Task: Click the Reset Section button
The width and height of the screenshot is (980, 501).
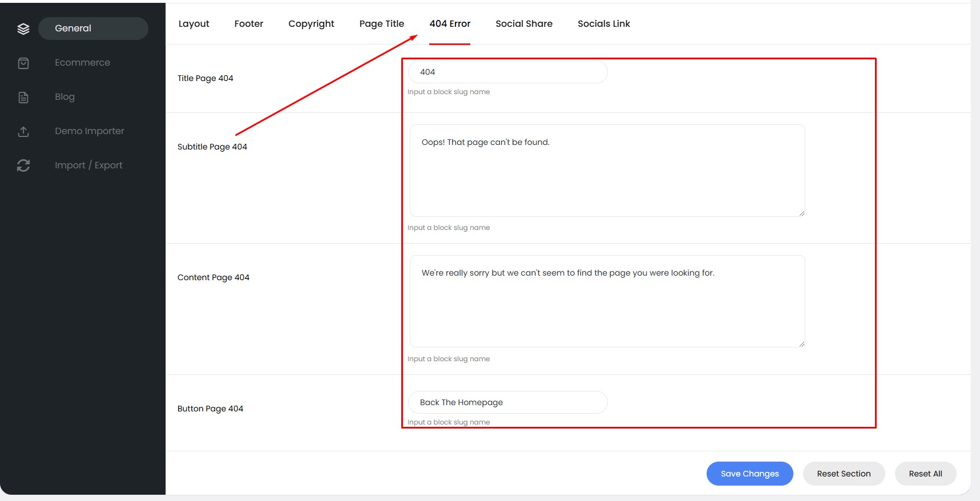Action: [844, 474]
